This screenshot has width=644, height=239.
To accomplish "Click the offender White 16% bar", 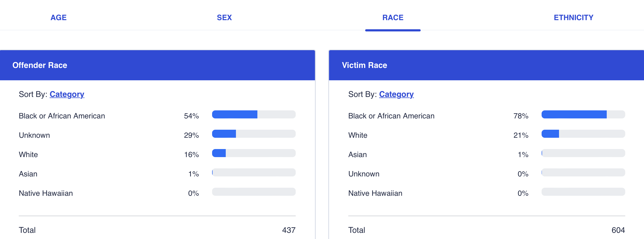I will [x=254, y=153].
